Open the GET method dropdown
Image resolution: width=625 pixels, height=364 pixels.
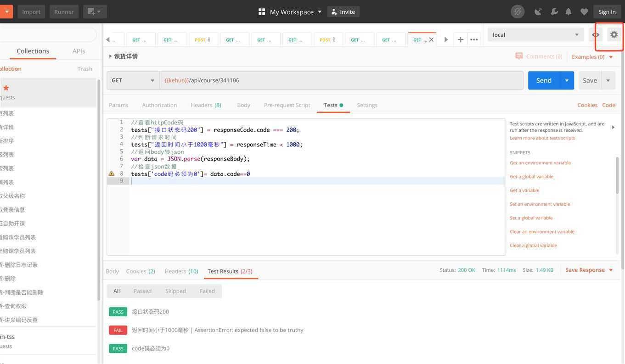coord(133,80)
